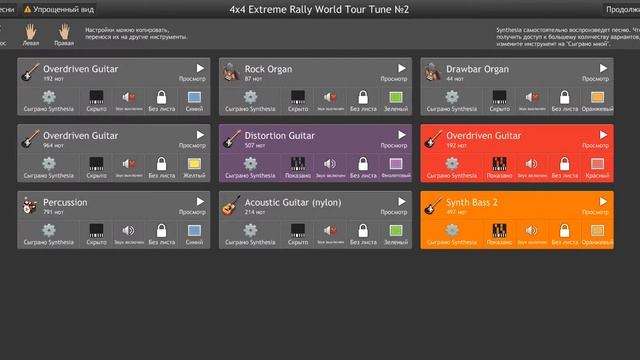
Task: Click the lock on the Synth Bass 2 card
Action: pyautogui.click(x=564, y=231)
